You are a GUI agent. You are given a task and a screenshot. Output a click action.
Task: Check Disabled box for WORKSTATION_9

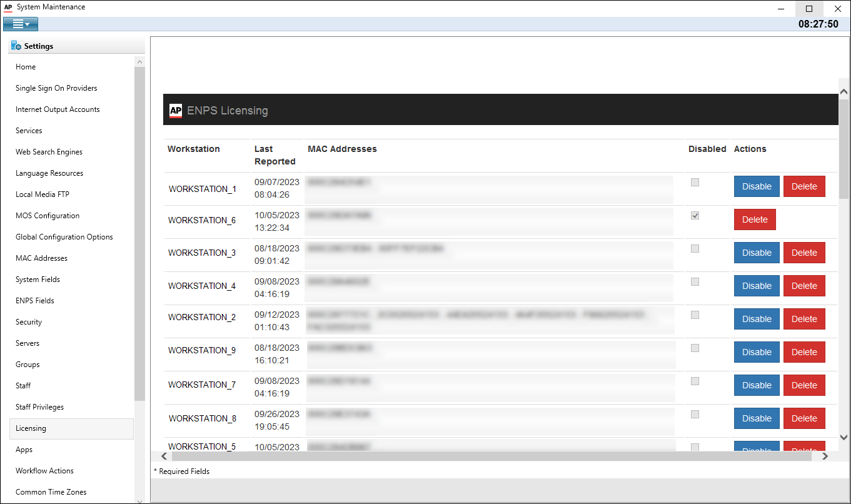(x=695, y=348)
